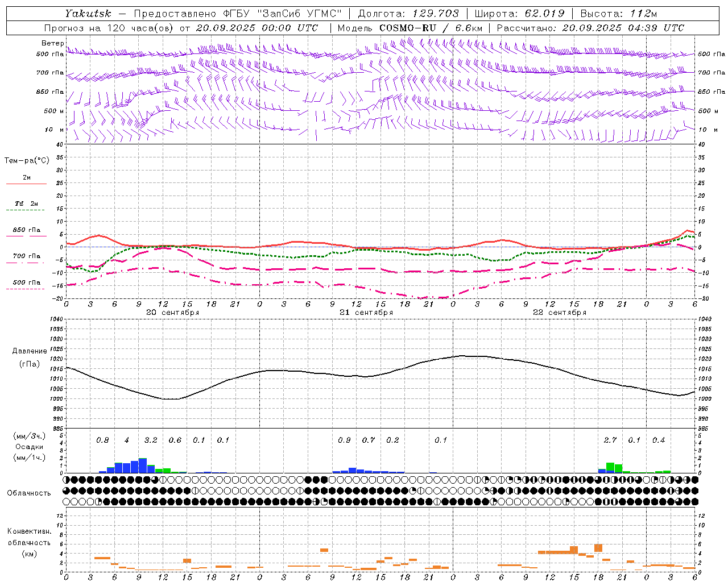
Task: Click the 'Высота: 112м' header field
Action: 618,14
